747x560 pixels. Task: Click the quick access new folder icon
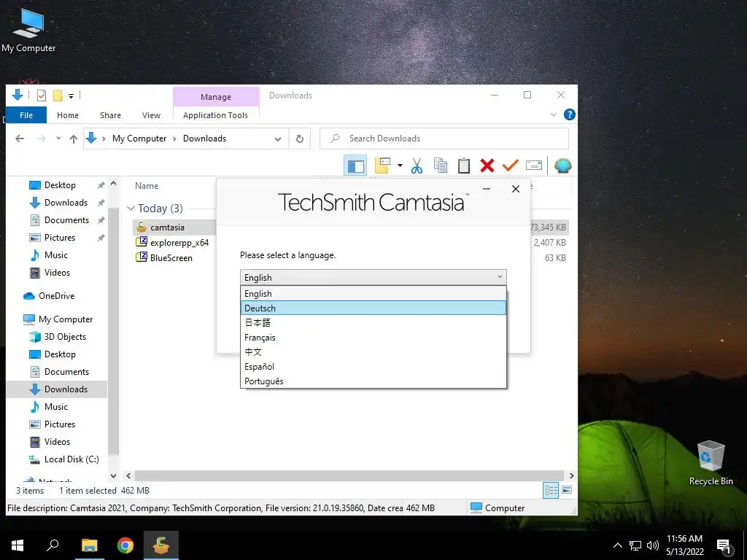pyautogui.click(x=58, y=96)
